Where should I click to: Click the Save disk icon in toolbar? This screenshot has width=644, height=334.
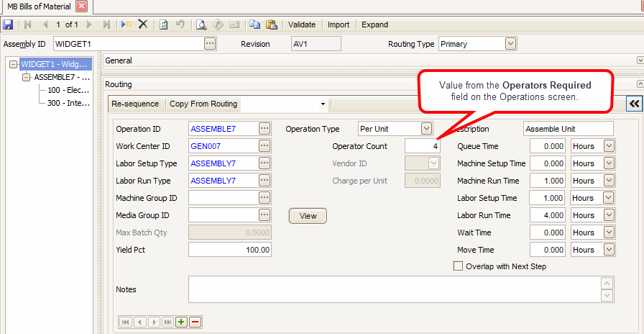(x=8, y=24)
